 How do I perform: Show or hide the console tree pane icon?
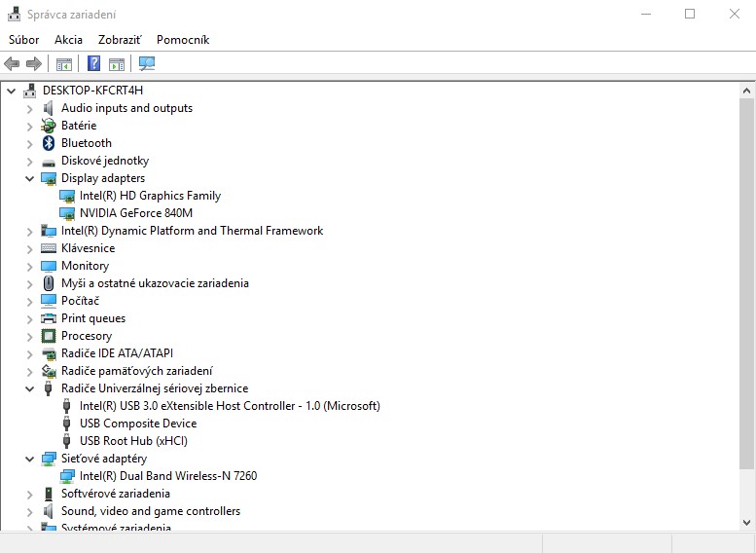[x=63, y=63]
